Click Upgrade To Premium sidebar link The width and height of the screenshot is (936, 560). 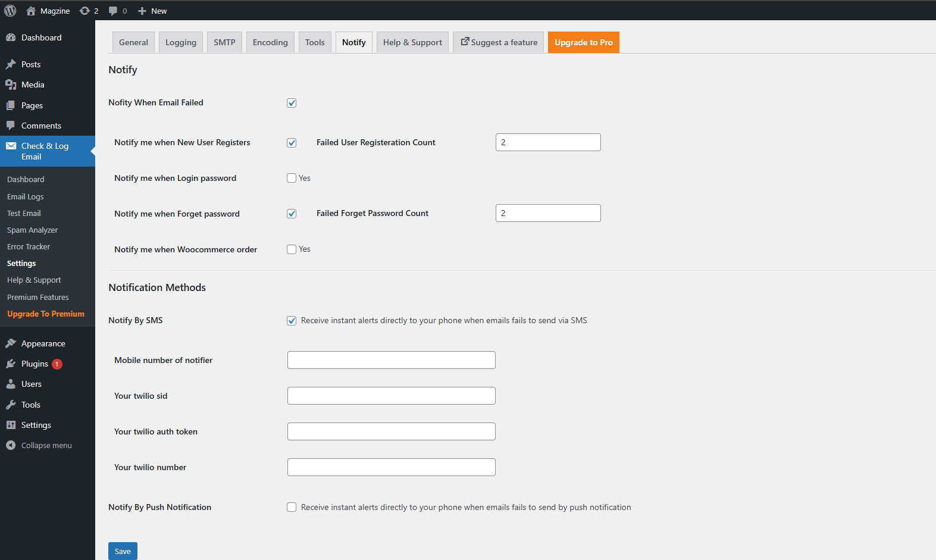(46, 314)
